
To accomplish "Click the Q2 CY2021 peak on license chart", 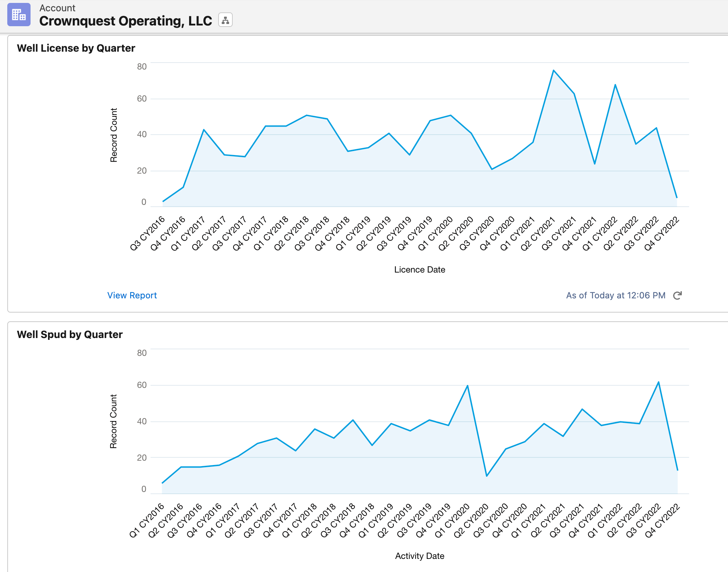I will click(x=553, y=70).
